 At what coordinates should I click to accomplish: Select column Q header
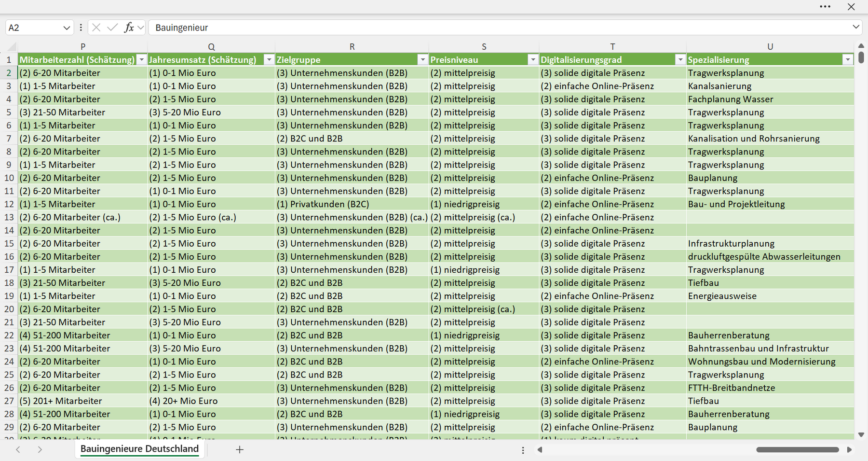coord(211,47)
